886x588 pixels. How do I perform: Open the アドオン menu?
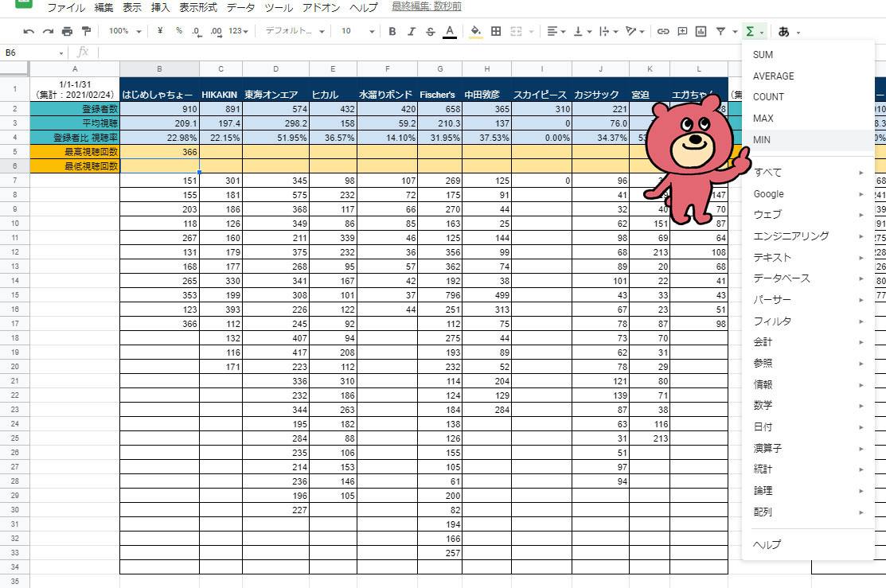click(x=321, y=7)
